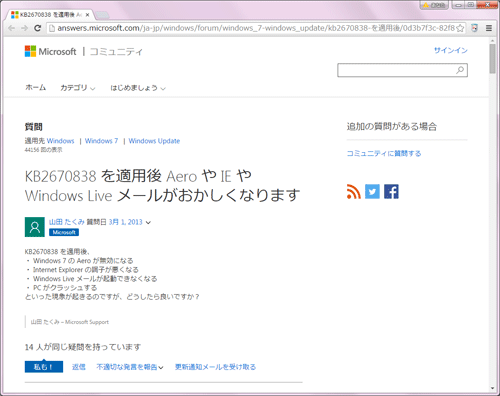Open the RSS feed icon

[354, 191]
